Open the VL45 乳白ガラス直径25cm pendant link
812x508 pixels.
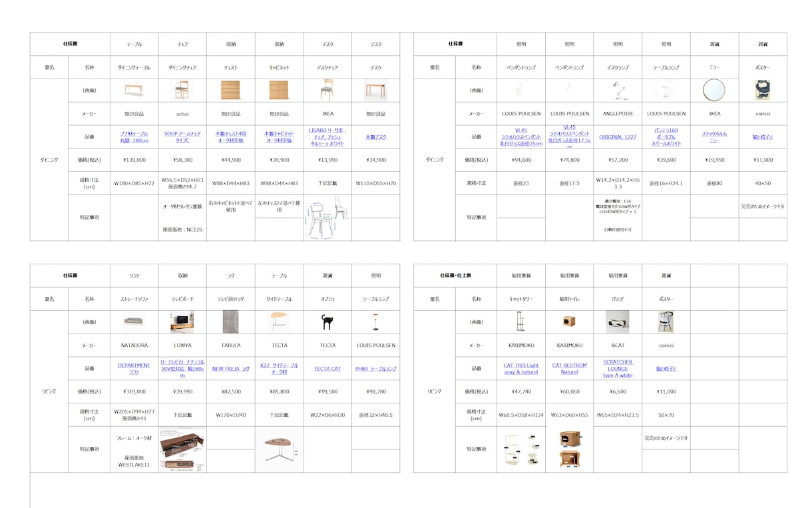(521, 137)
